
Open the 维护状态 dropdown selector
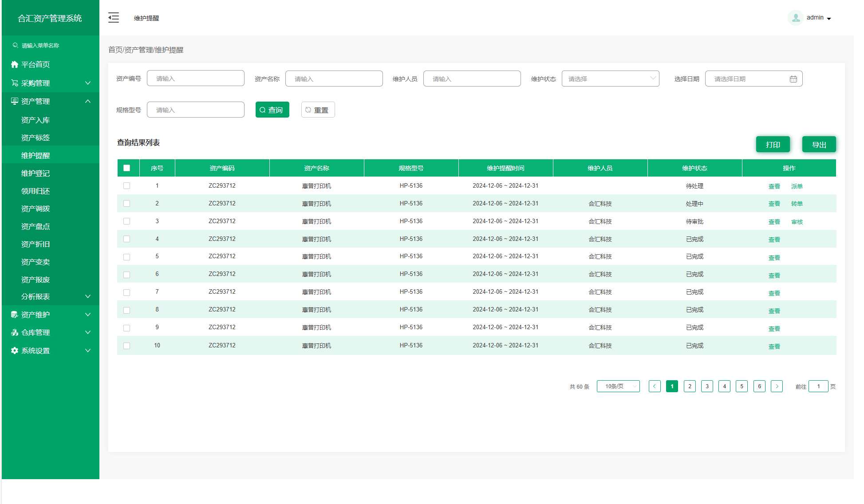(610, 79)
